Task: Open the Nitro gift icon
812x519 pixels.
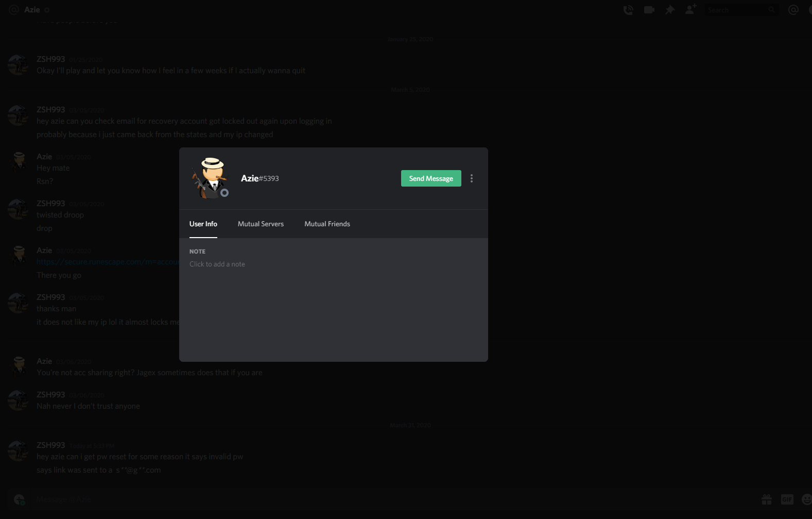Action: tap(767, 499)
